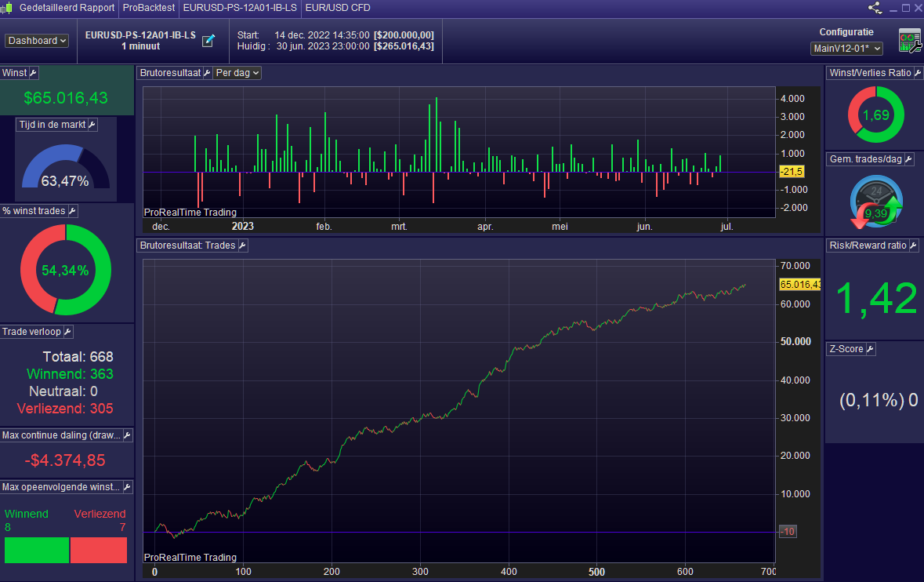The image size is (924, 582).
Task: Click the Gedetailleerd Rapport title label
Action: pos(67,8)
